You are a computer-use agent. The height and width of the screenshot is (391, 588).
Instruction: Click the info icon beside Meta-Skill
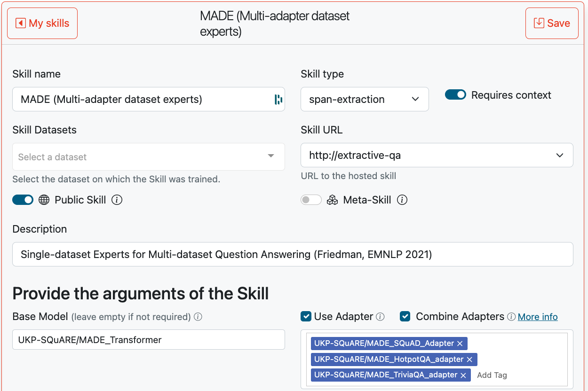point(402,200)
